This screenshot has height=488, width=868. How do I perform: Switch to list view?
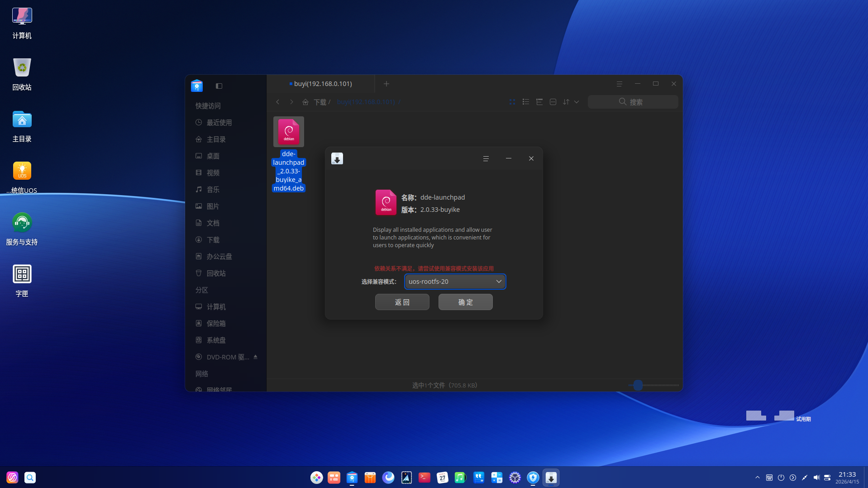pos(525,102)
